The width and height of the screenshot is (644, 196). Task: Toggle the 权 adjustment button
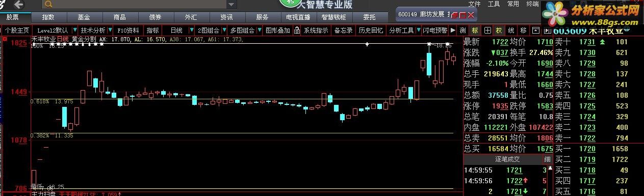[499, 31]
